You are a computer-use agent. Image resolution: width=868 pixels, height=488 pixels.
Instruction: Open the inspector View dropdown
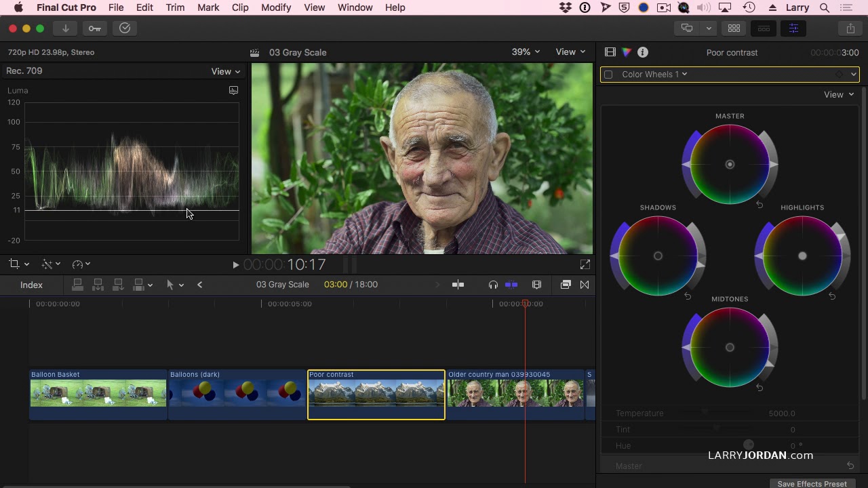(839, 95)
